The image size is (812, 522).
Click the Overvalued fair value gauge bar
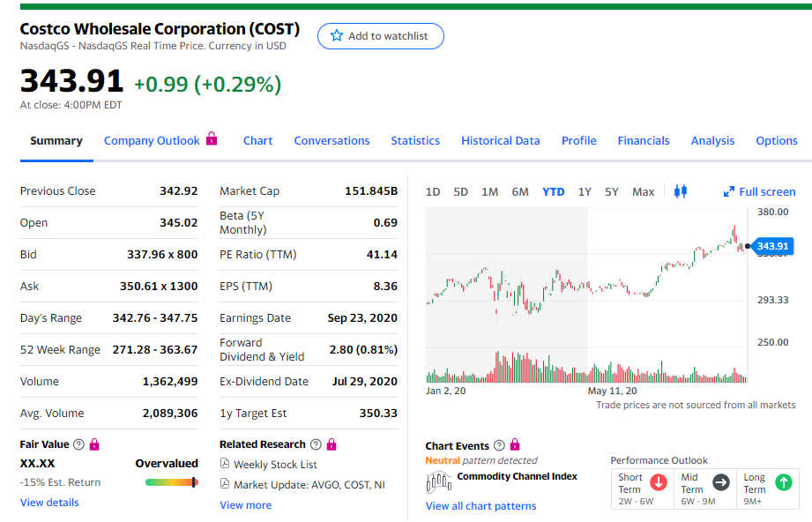click(x=171, y=482)
